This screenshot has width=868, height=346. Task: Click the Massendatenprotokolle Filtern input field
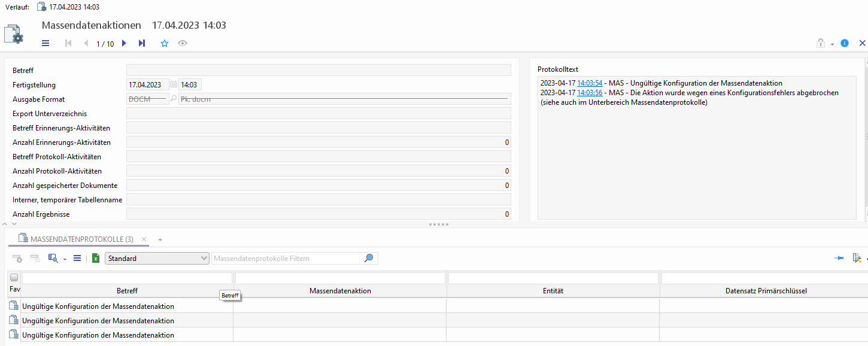tap(287, 259)
